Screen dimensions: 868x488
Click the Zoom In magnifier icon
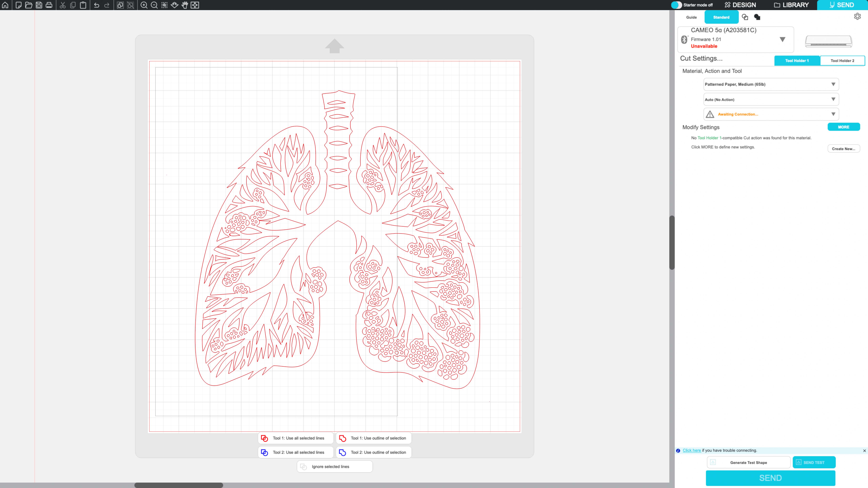tap(144, 5)
